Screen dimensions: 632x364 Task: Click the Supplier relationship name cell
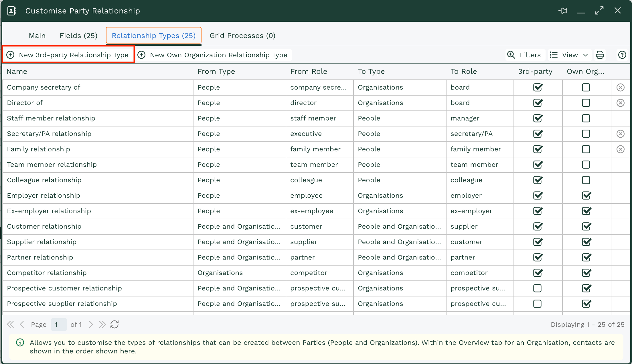click(x=98, y=242)
